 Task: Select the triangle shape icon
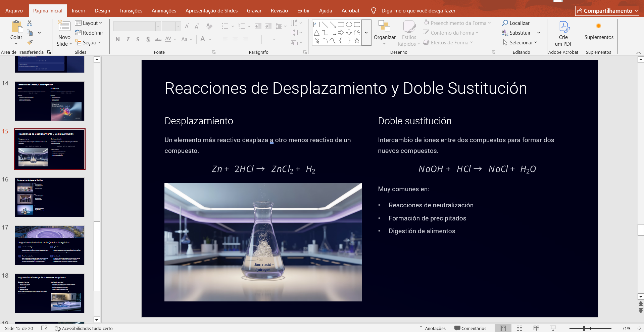click(x=316, y=33)
